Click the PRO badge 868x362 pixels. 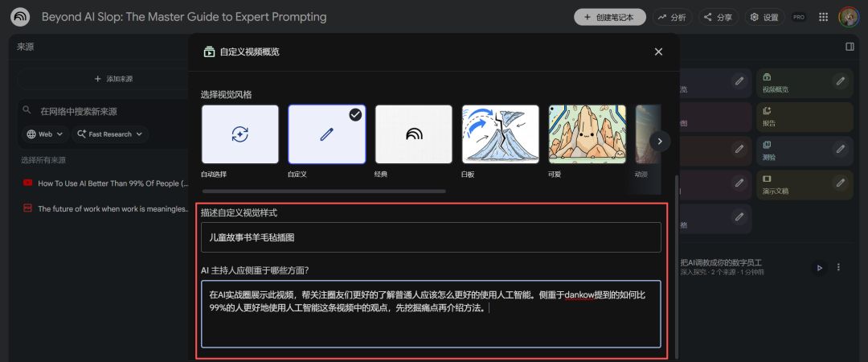pyautogui.click(x=798, y=17)
